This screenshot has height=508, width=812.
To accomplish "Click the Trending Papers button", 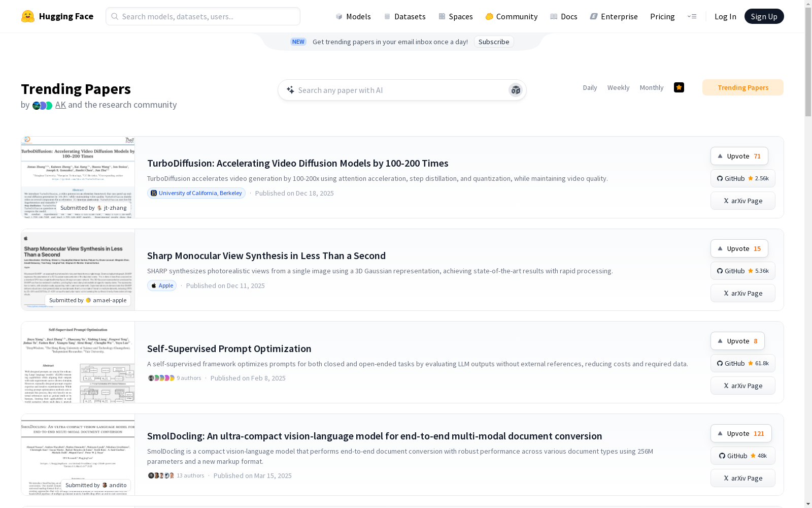I will [x=743, y=87].
